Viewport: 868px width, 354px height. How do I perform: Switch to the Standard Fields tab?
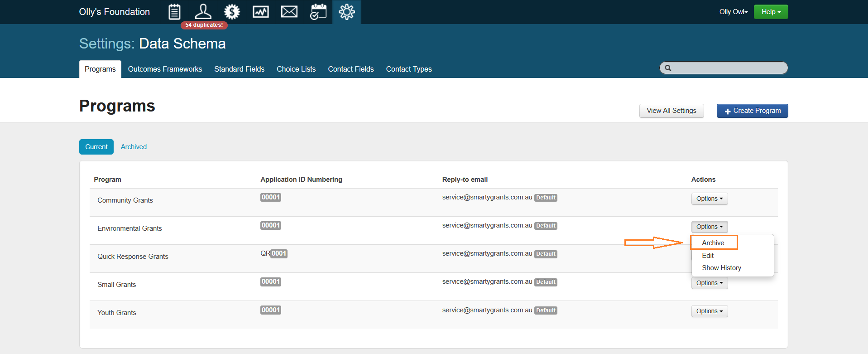[x=239, y=69]
